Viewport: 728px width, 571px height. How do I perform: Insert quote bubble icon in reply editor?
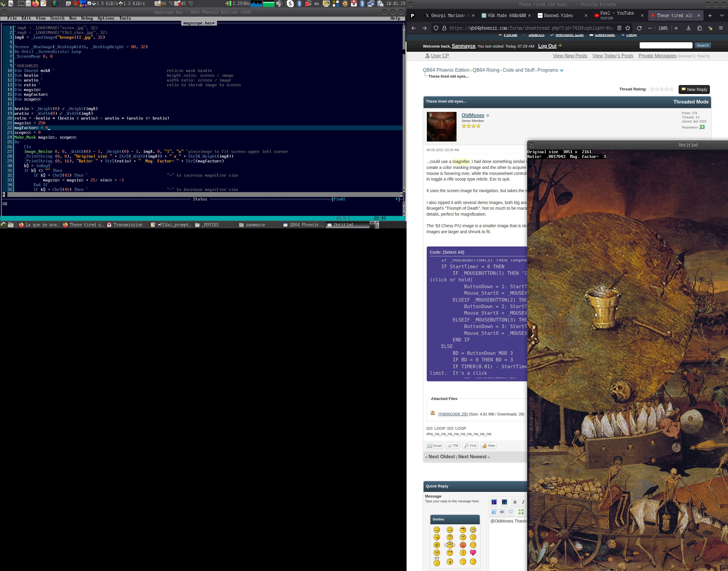pyautogui.click(x=510, y=512)
